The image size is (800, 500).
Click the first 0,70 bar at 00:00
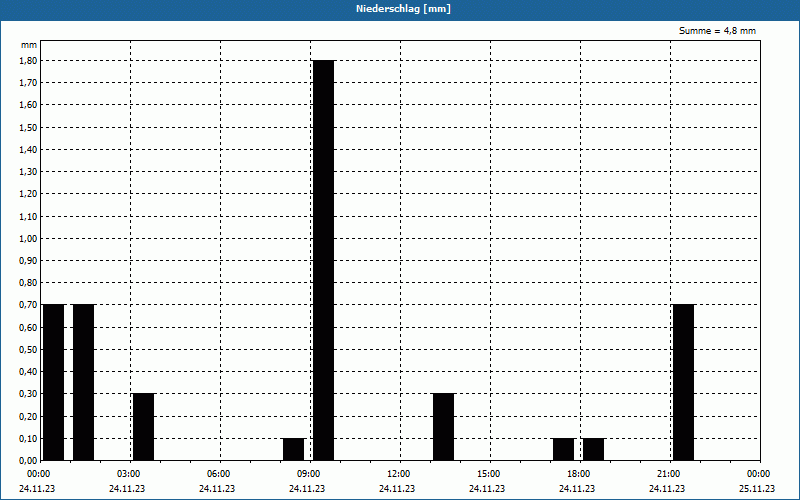[54, 383]
